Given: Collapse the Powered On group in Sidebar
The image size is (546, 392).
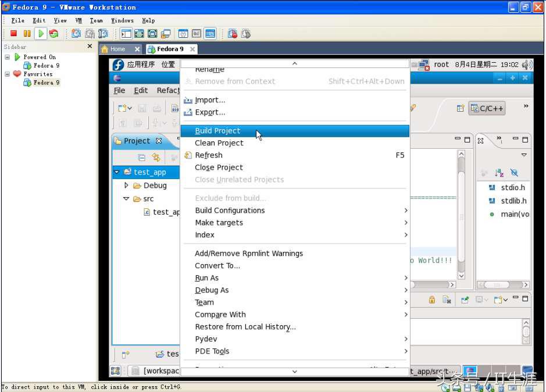Looking at the screenshot, I should 8,57.
